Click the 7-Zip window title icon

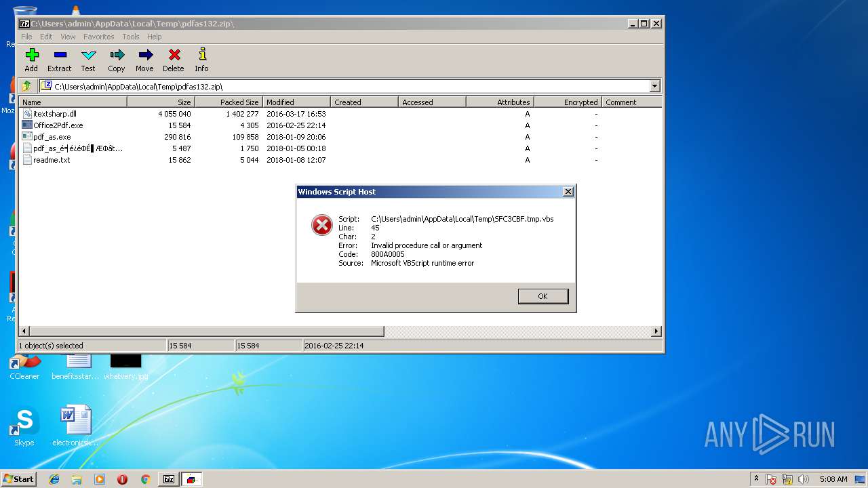(24, 23)
